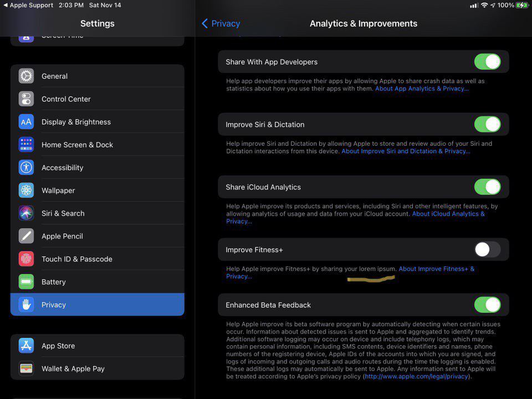Viewport: 532px width, 399px height.
Task: Tap the cellular signal bars icon
Action: click(x=474, y=6)
